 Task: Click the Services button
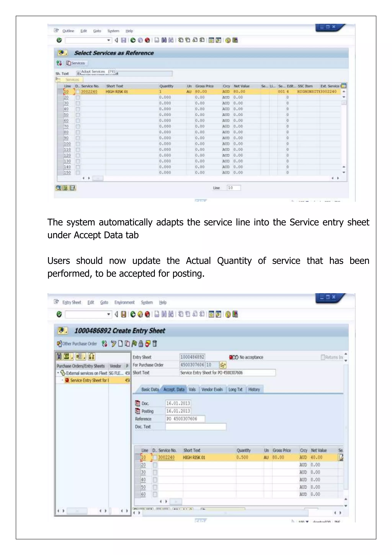pos(77,63)
